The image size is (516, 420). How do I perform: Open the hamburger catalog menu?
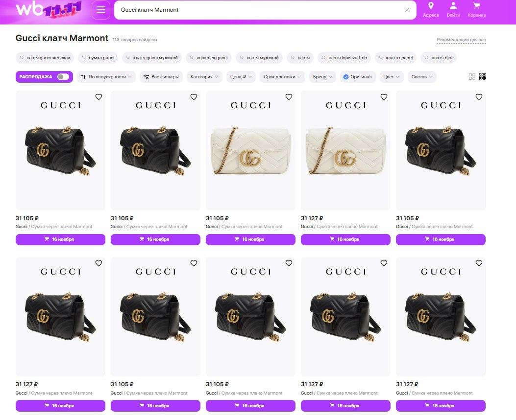[100, 10]
